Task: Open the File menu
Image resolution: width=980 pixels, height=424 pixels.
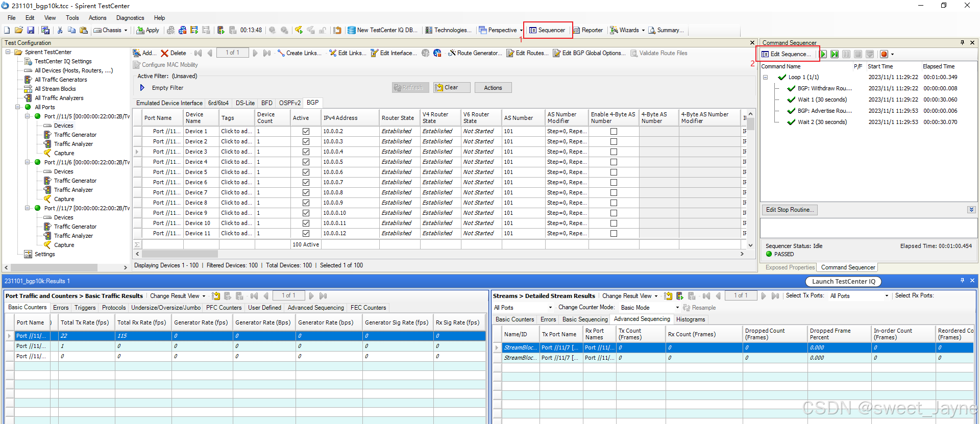Action: (x=11, y=18)
